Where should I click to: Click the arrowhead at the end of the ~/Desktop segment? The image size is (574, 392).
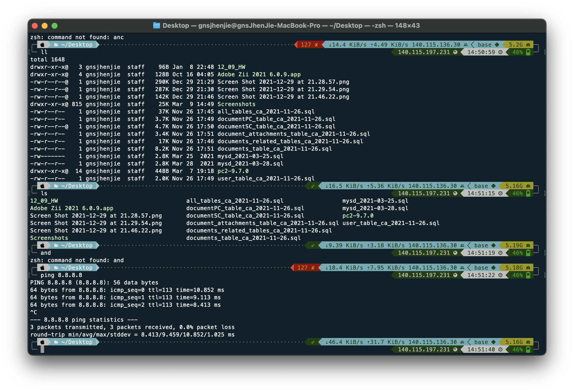[x=97, y=45]
